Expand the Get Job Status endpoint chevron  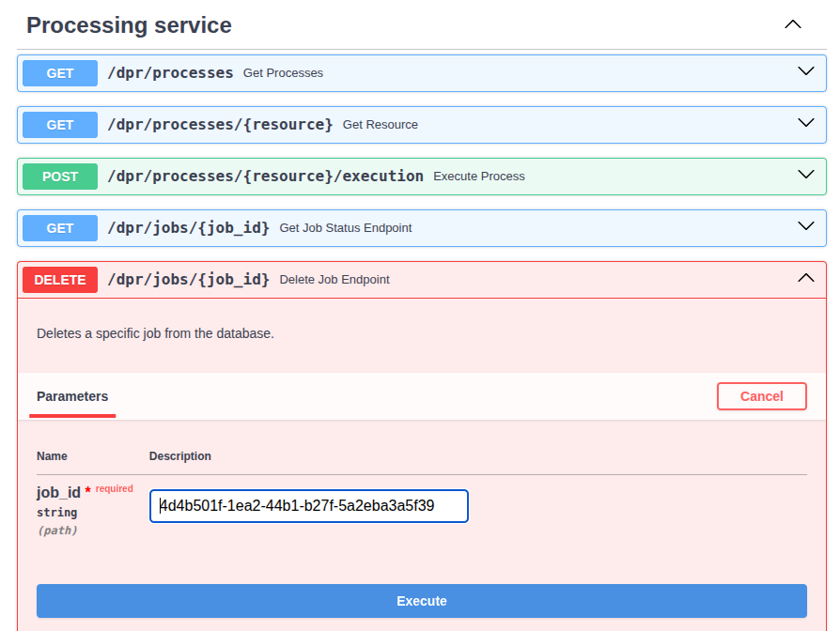(805, 225)
